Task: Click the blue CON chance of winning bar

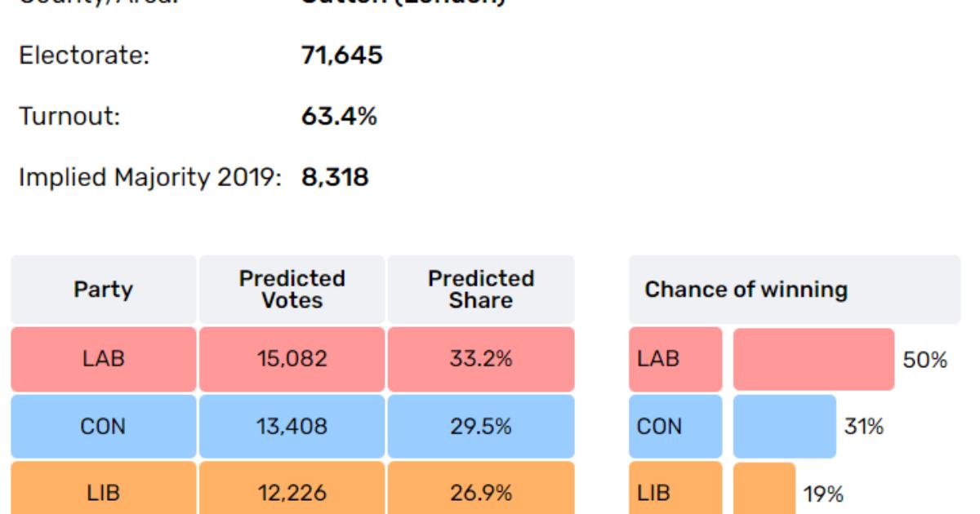Action: coord(784,426)
